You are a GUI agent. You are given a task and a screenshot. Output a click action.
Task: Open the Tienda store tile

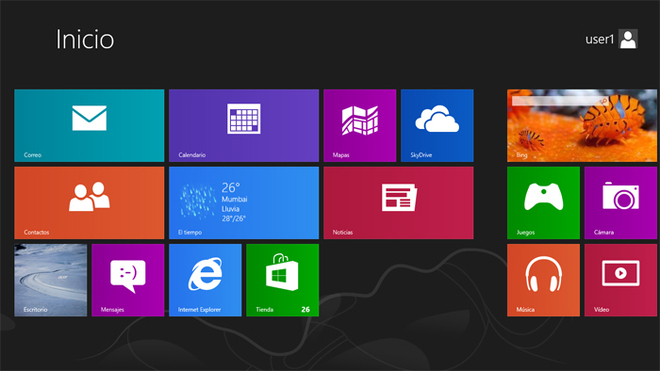(282, 280)
